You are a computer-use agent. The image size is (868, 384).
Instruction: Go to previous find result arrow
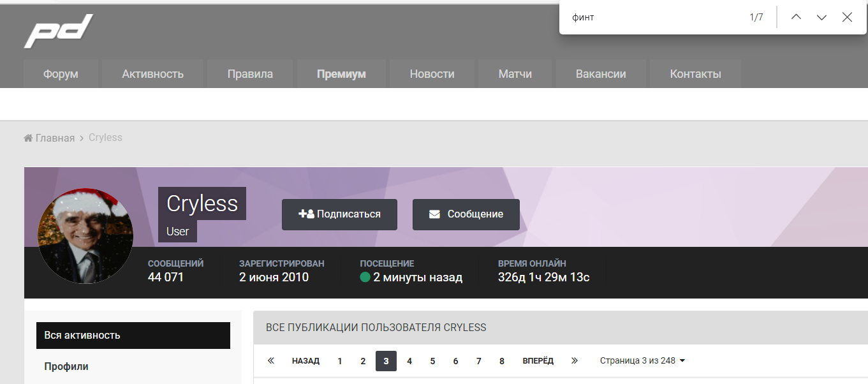click(x=796, y=17)
